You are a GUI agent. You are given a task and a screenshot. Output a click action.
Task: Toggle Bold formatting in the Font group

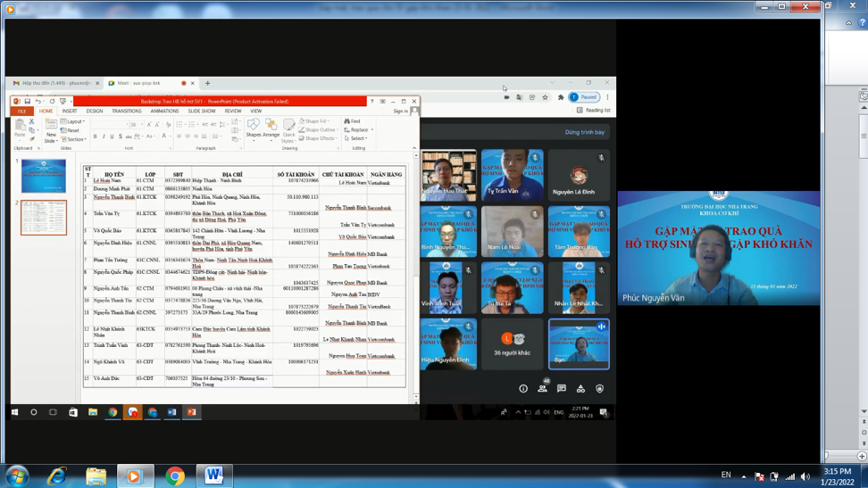(96, 136)
